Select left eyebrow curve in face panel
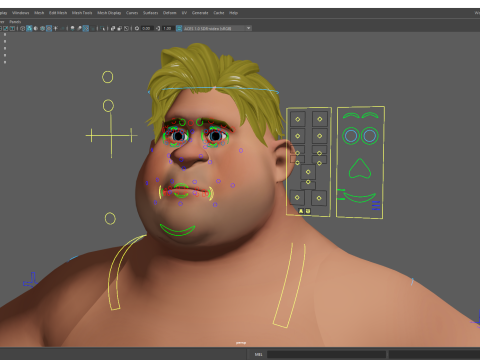This screenshot has width=480, height=360. click(x=351, y=115)
